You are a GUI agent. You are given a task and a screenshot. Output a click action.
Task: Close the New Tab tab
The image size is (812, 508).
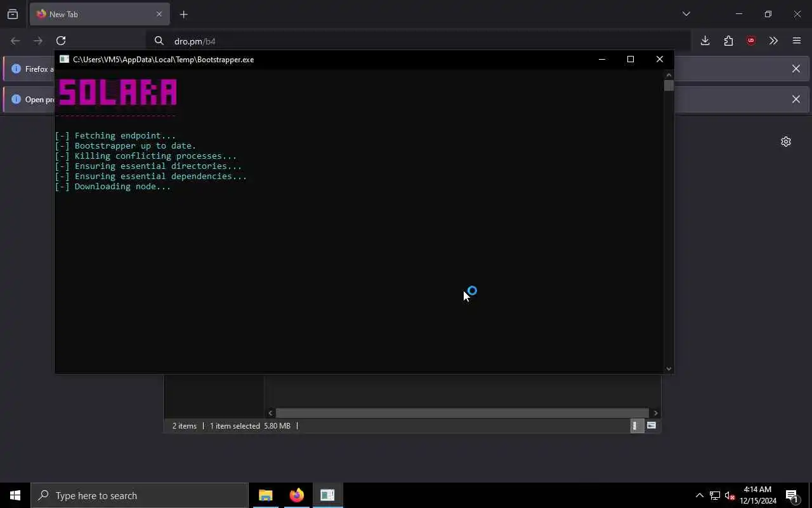(x=159, y=14)
